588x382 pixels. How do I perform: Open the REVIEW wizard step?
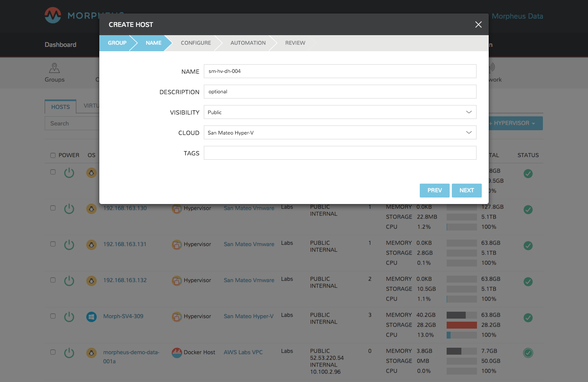click(295, 43)
